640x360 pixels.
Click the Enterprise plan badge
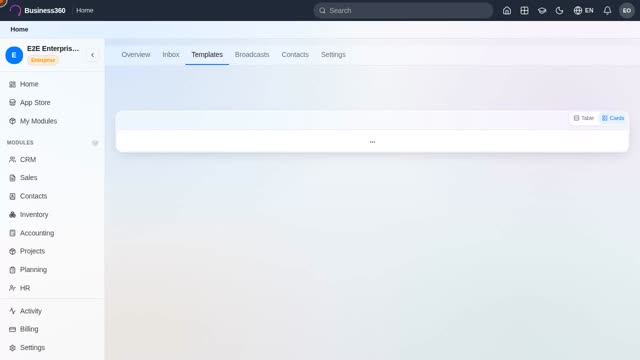click(x=43, y=60)
